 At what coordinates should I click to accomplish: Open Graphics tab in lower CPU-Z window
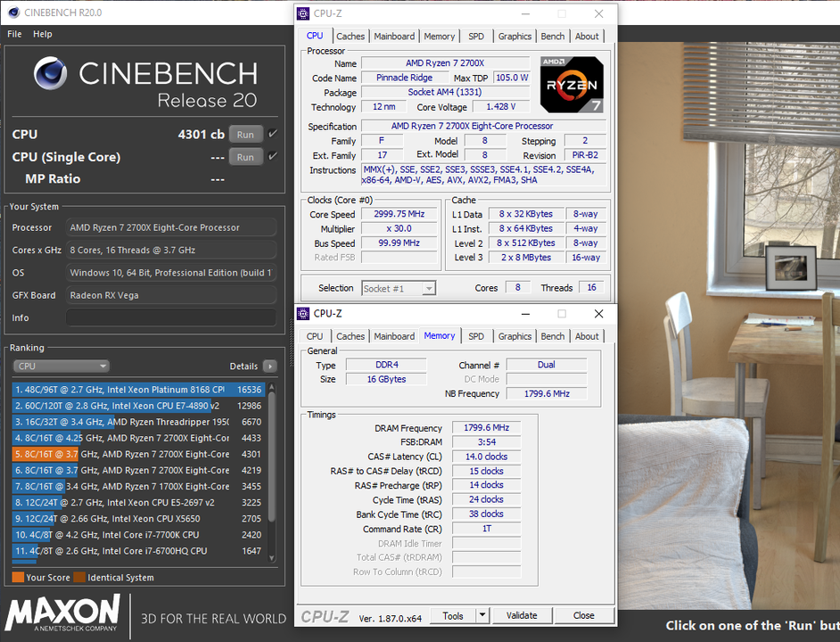515,336
